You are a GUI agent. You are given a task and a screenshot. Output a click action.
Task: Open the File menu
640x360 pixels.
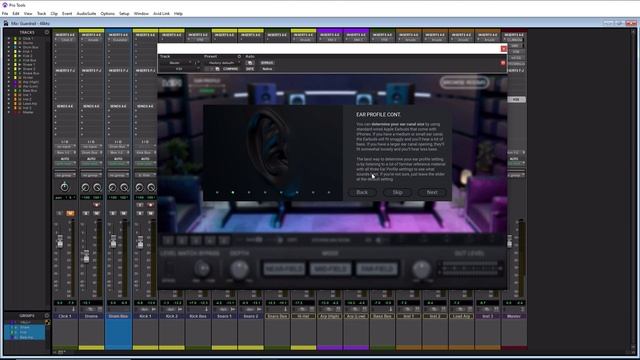pyautogui.click(x=5, y=13)
